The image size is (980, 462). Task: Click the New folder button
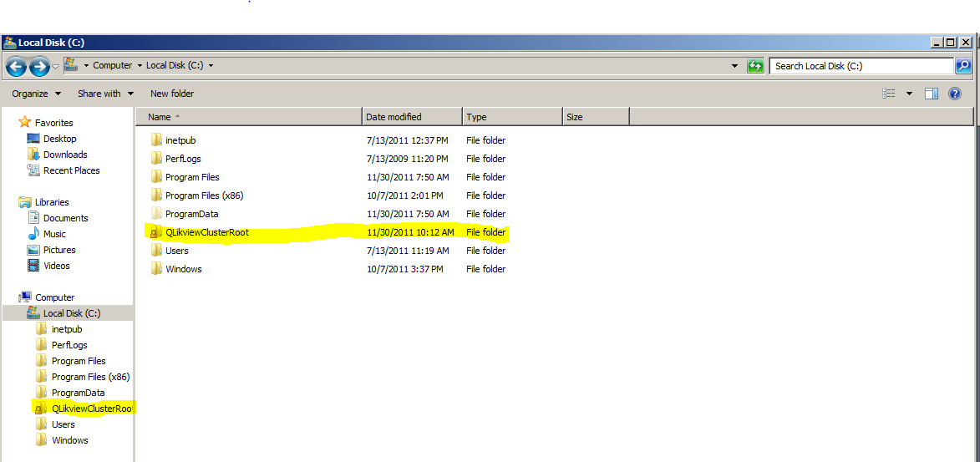(x=172, y=93)
